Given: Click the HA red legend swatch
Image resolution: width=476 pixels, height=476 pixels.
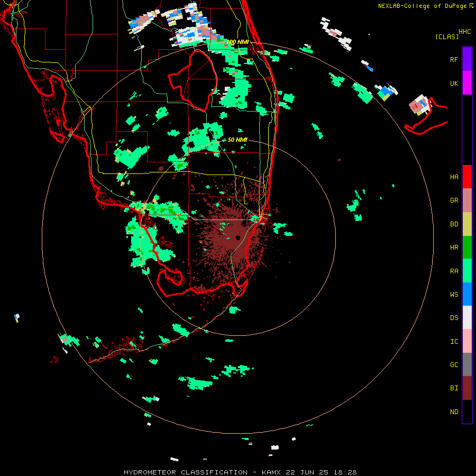Looking at the screenshot, I should tap(467, 177).
